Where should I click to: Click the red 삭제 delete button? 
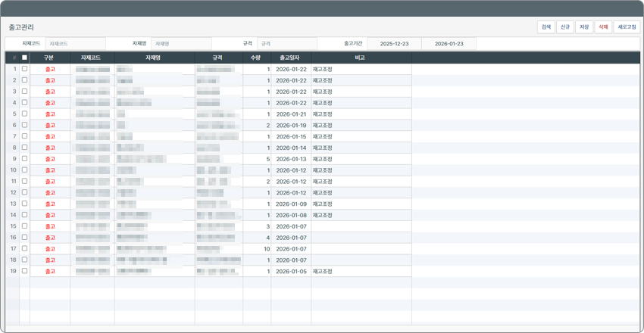[603, 26]
